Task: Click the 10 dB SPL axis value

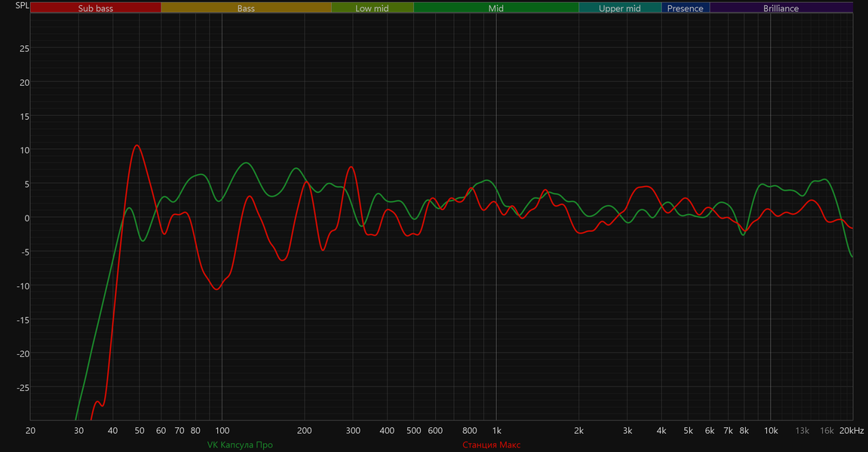Action: click(x=24, y=151)
